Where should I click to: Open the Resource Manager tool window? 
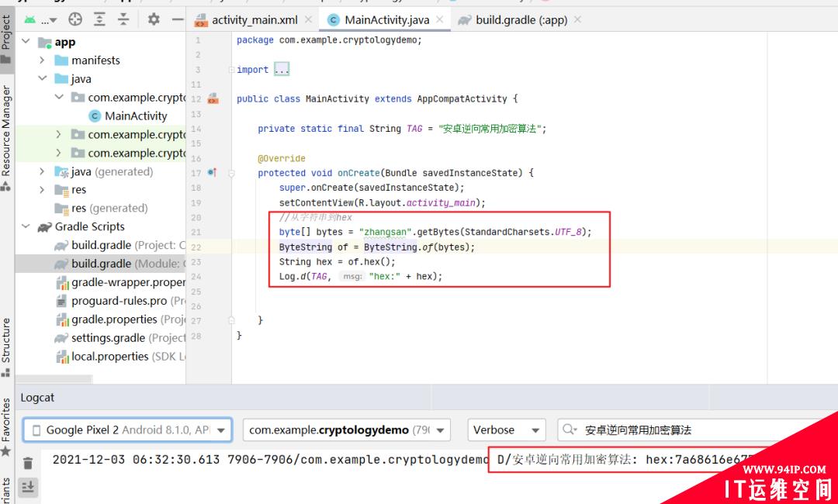coord(6,136)
